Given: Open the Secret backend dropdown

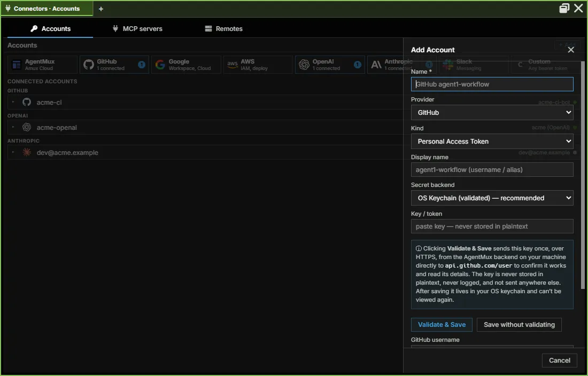Looking at the screenshot, I should point(492,198).
